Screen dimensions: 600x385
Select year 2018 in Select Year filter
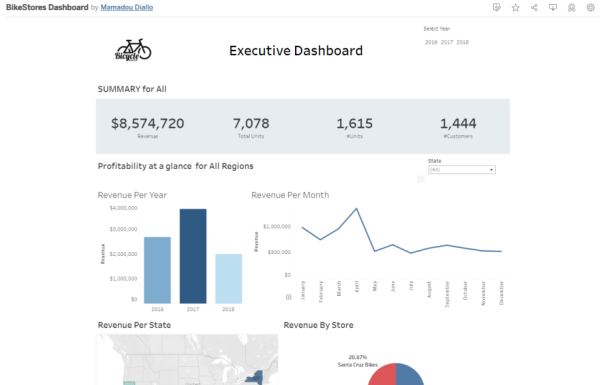coord(462,42)
